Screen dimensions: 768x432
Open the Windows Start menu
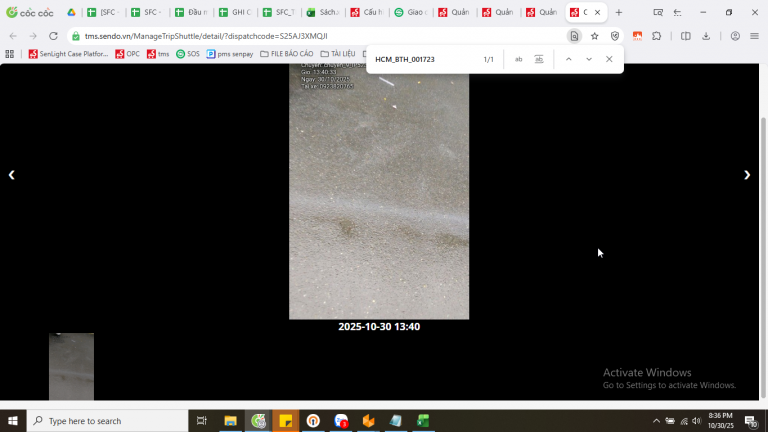click(13, 421)
